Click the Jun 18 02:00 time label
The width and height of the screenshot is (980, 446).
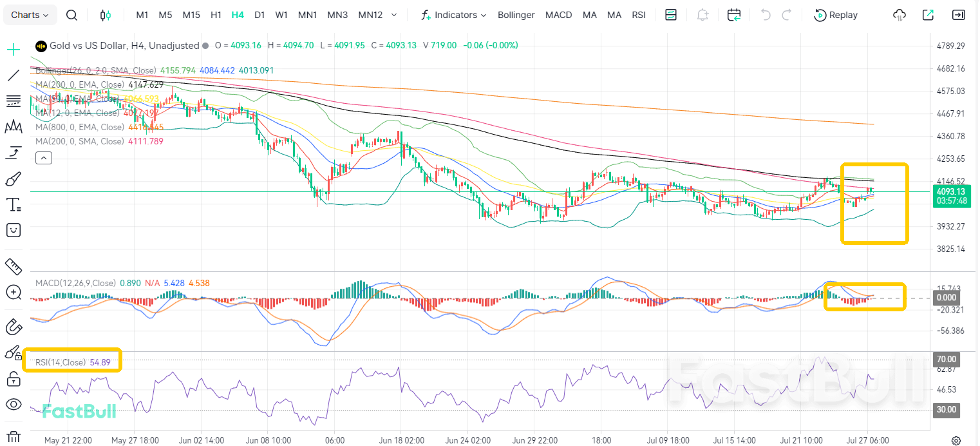coord(402,441)
